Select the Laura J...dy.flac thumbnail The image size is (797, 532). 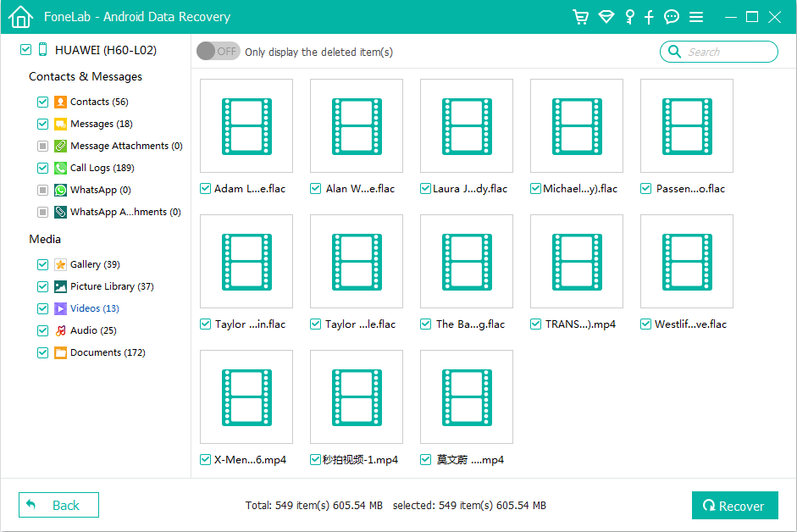point(467,125)
